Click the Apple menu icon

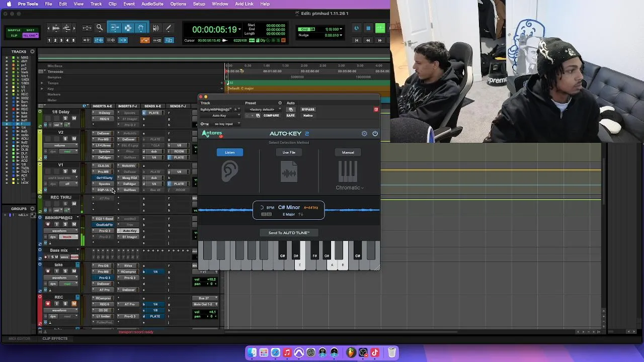9,4
